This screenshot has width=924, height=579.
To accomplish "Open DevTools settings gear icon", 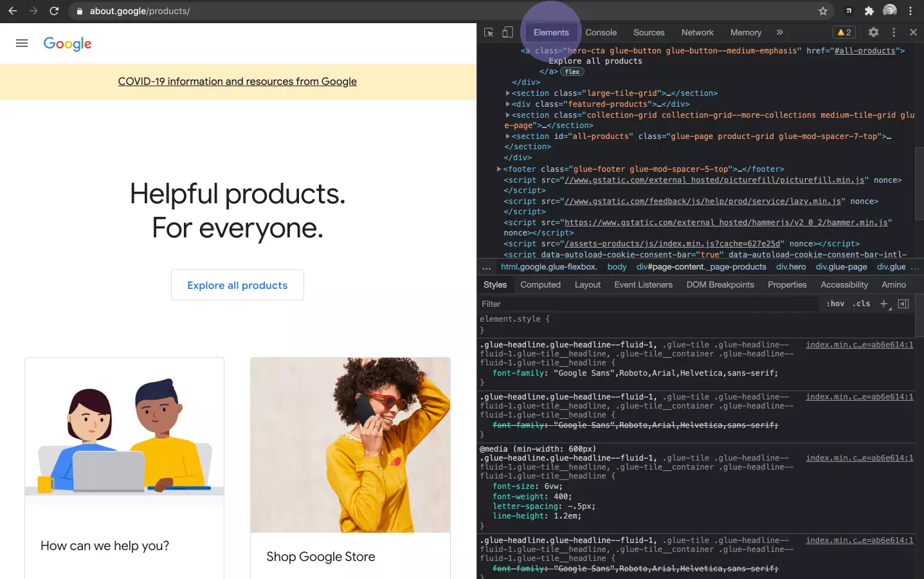I will tap(873, 32).
